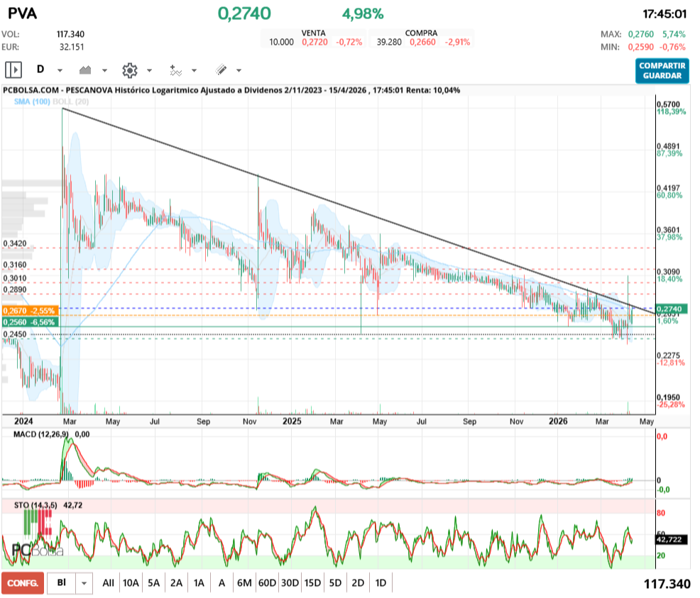Click the 2026 year label on time axis
700x598 pixels.
tap(558, 421)
